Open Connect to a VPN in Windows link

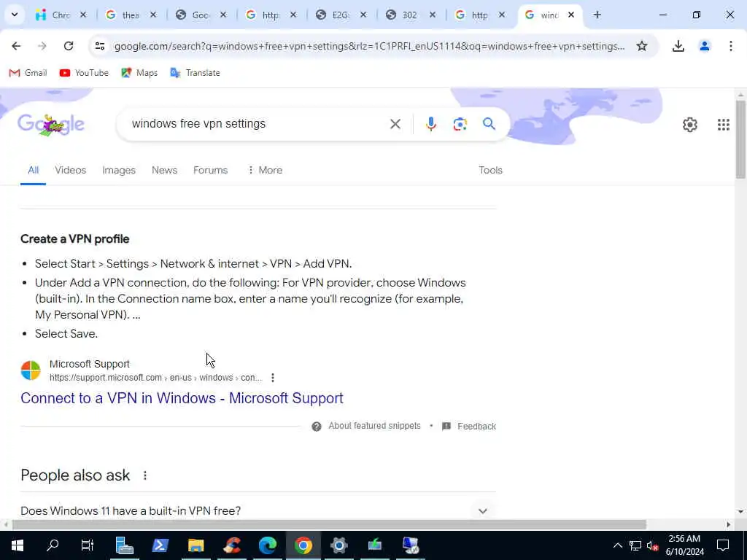click(x=182, y=398)
